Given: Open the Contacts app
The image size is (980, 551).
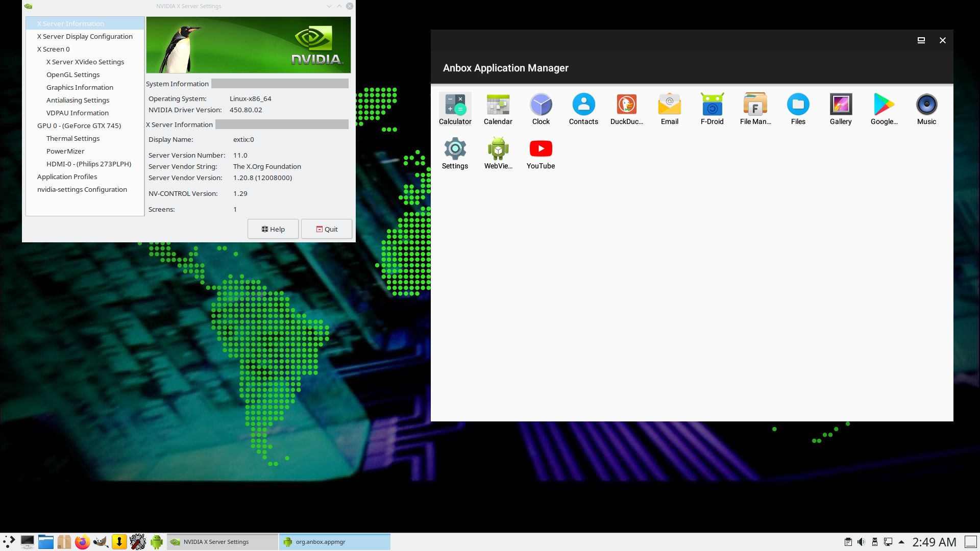Looking at the screenshot, I should 583,109.
